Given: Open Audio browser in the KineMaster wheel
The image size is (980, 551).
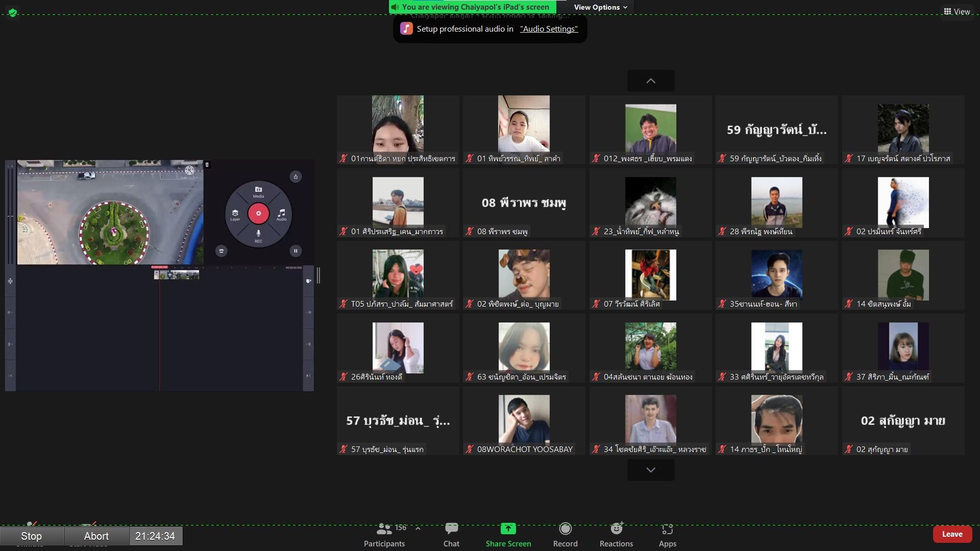Looking at the screenshot, I should pos(281,215).
